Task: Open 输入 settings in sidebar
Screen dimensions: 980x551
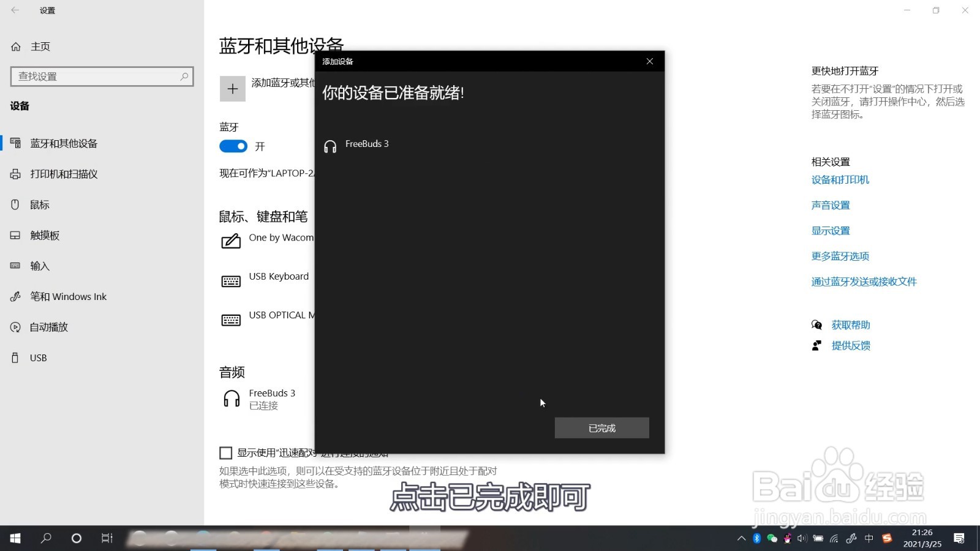Action: click(x=39, y=266)
